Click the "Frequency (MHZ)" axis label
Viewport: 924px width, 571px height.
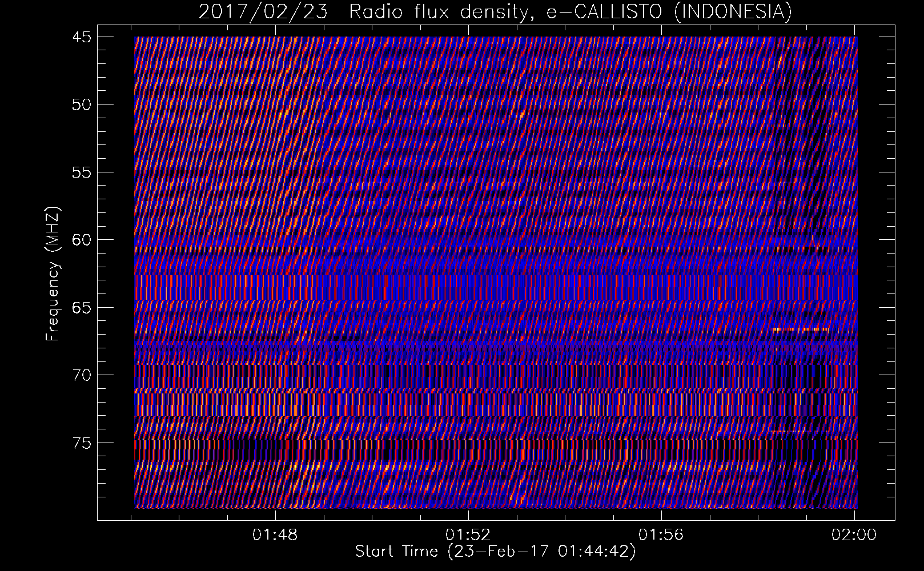(x=53, y=274)
